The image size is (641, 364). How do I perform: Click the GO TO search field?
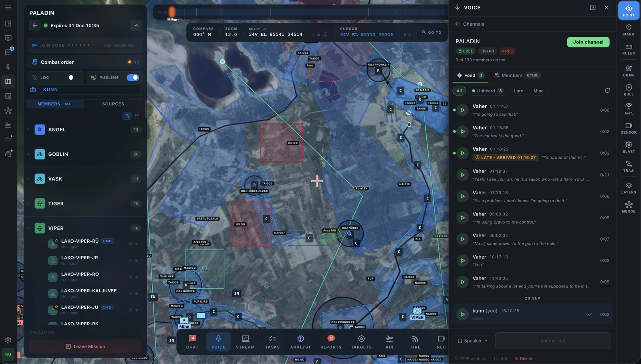click(x=431, y=32)
